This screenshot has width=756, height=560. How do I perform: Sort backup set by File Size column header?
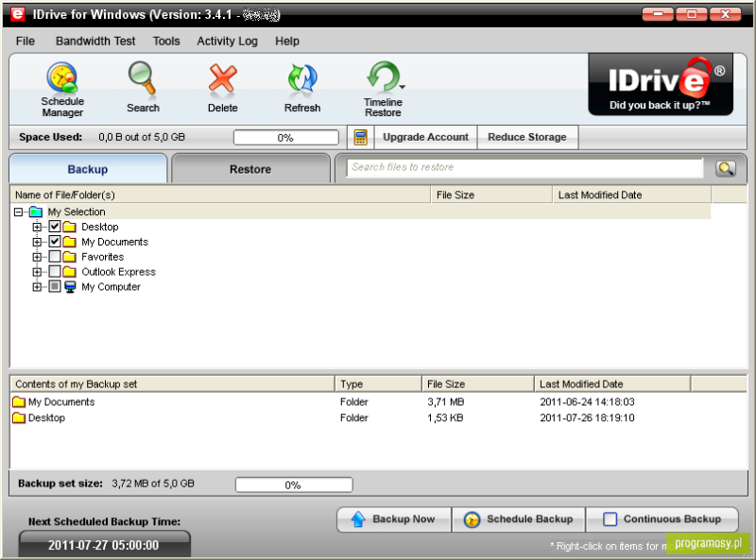[x=478, y=384]
